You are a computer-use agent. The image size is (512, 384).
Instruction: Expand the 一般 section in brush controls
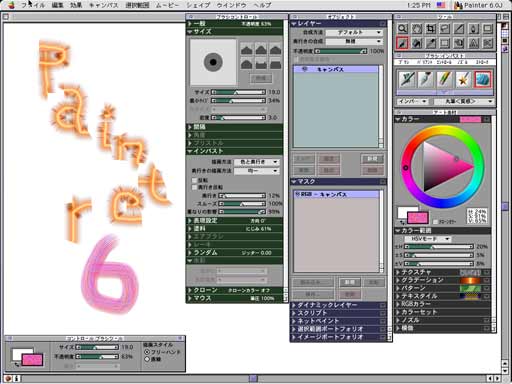(190, 24)
